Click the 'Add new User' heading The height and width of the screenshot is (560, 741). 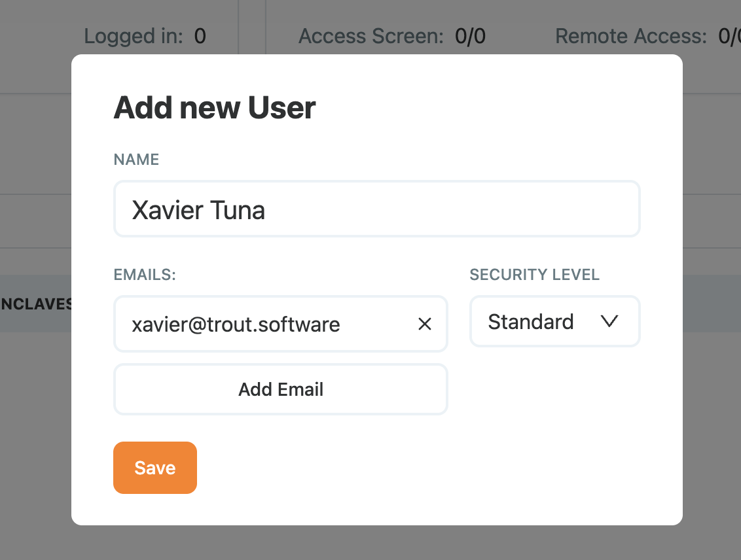click(215, 108)
